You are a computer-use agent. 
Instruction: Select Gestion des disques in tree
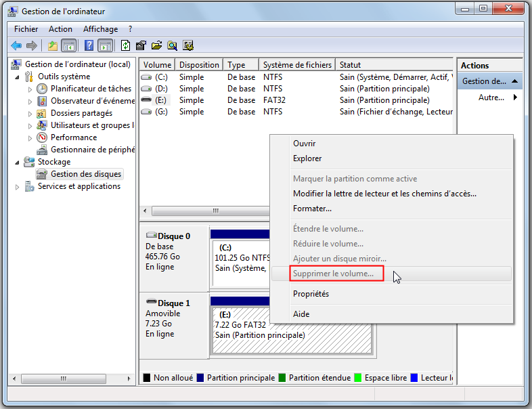pos(85,174)
